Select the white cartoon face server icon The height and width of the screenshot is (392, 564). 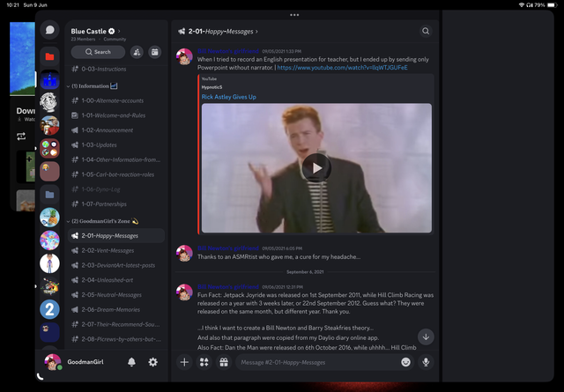coord(49,102)
